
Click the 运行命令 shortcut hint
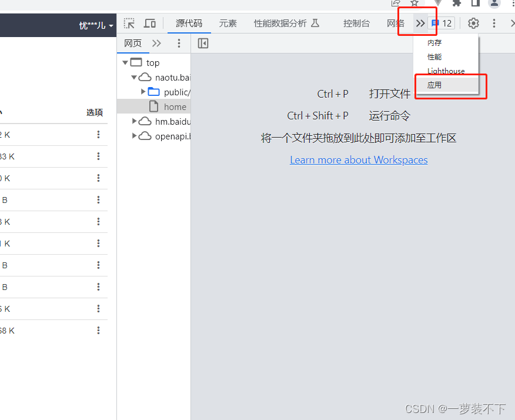[x=390, y=116]
